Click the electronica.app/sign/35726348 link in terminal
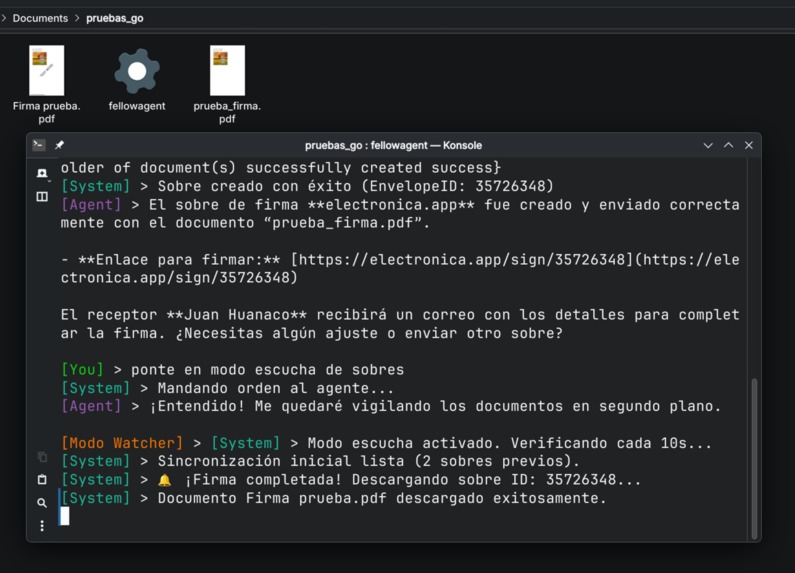 pos(462,260)
